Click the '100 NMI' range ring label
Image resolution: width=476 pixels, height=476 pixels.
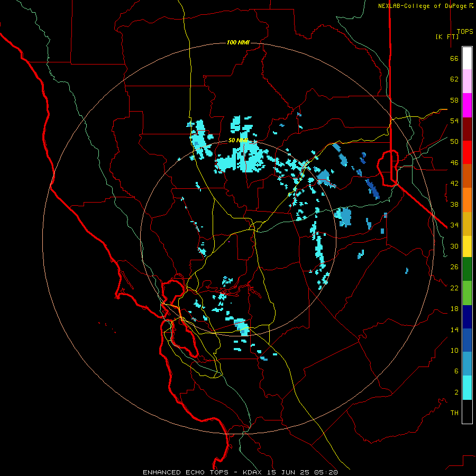coord(238,42)
